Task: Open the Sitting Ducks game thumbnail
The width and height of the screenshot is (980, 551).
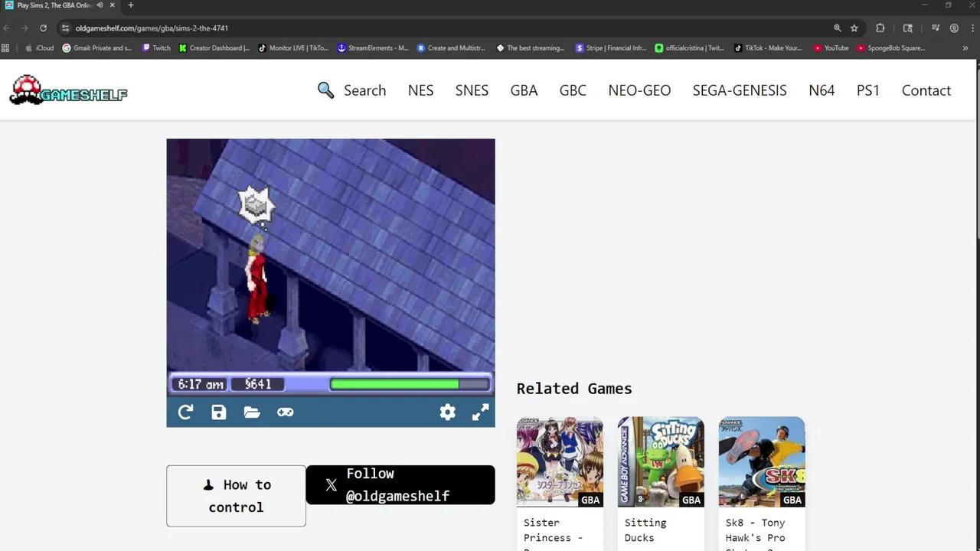Action: point(661,461)
